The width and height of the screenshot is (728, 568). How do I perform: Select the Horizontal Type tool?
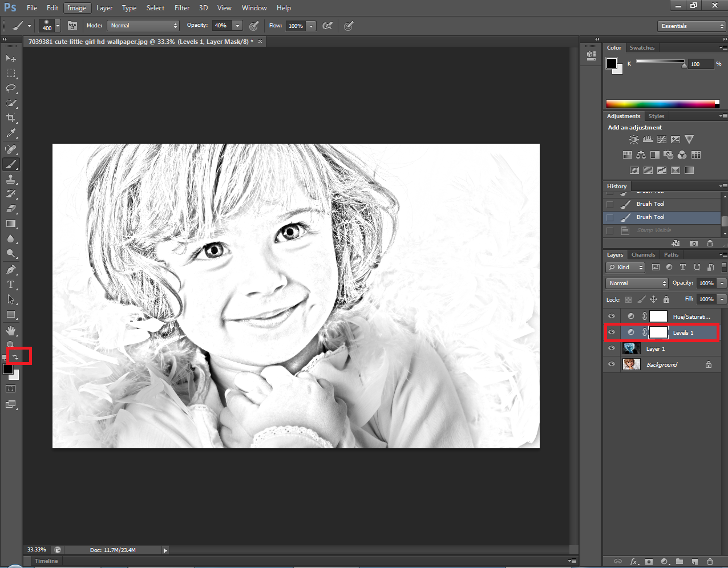pos(11,285)
